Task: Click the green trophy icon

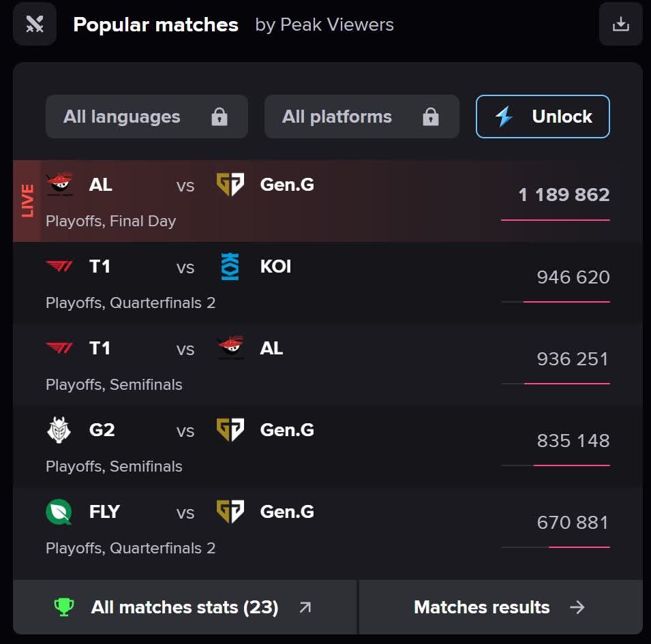Action: point(63,607)
